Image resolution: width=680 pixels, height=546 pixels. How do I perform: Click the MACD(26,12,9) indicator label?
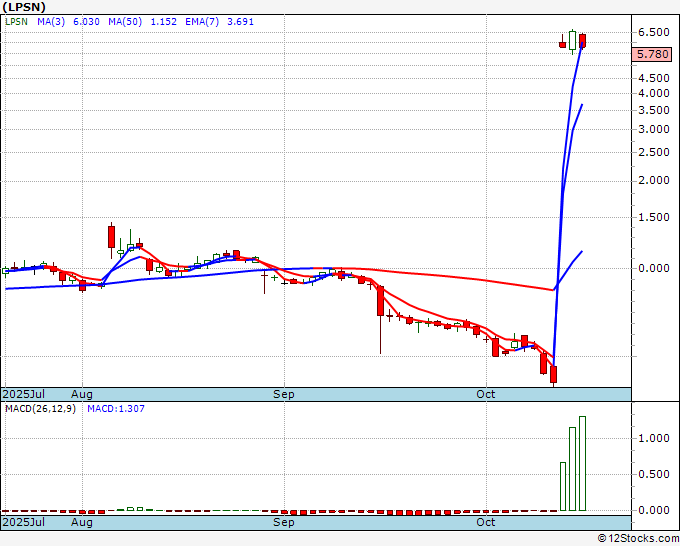coord(40,409)
